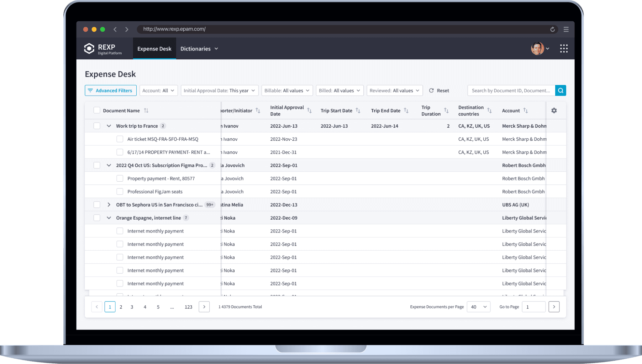
Task: Switch to the Expense Desk tab
Action: (154, 49)
